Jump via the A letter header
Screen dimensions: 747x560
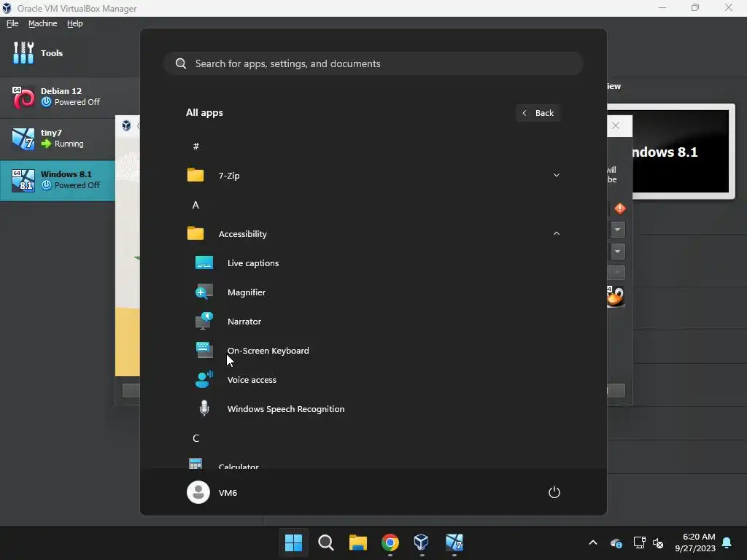tap(196, 205)
